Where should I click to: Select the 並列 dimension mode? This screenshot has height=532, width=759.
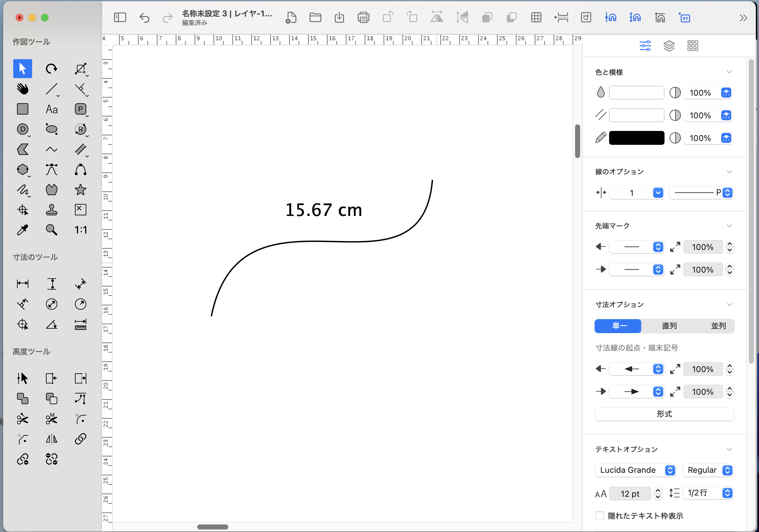point(718,326)
